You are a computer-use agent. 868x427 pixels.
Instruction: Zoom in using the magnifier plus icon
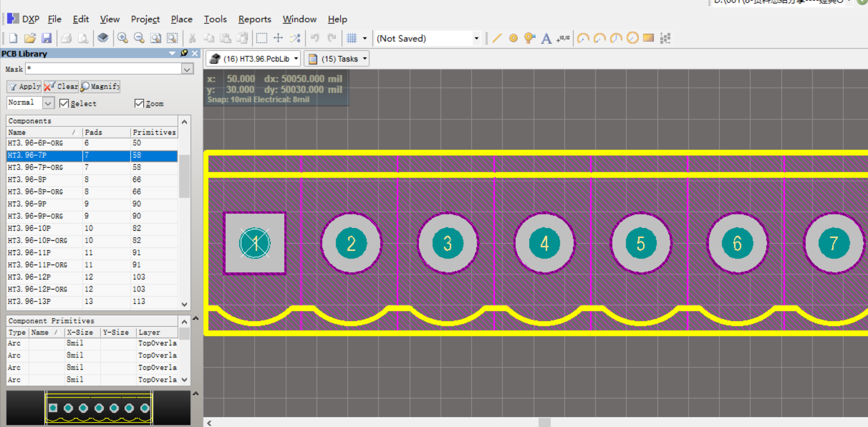[x=123, y=38]
